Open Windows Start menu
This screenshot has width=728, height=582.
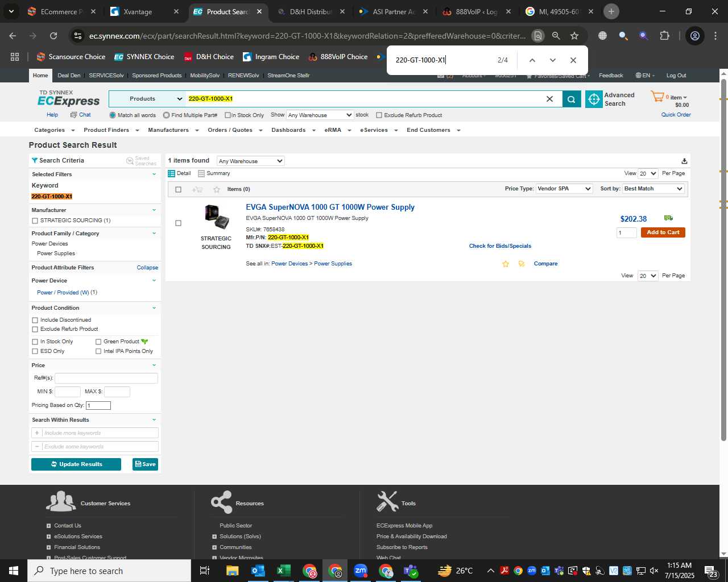14,571
